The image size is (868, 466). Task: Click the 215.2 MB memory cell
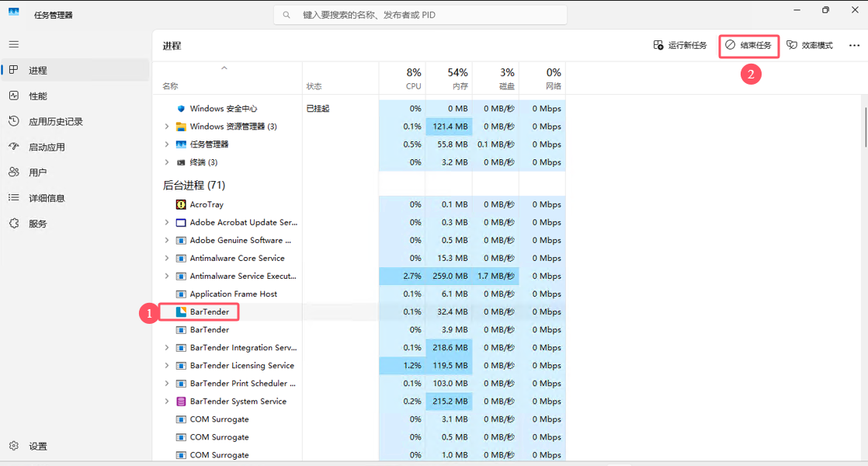pos(449,402)
